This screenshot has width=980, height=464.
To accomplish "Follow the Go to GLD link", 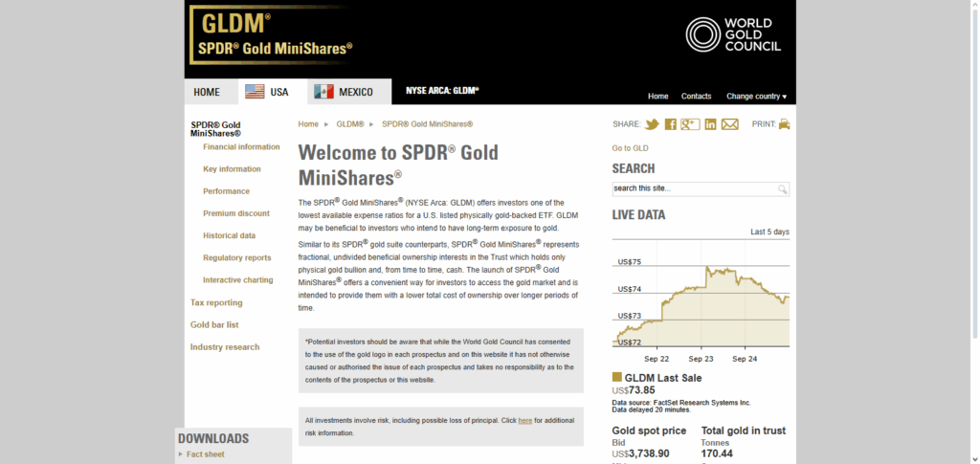I will pos(630,148).
